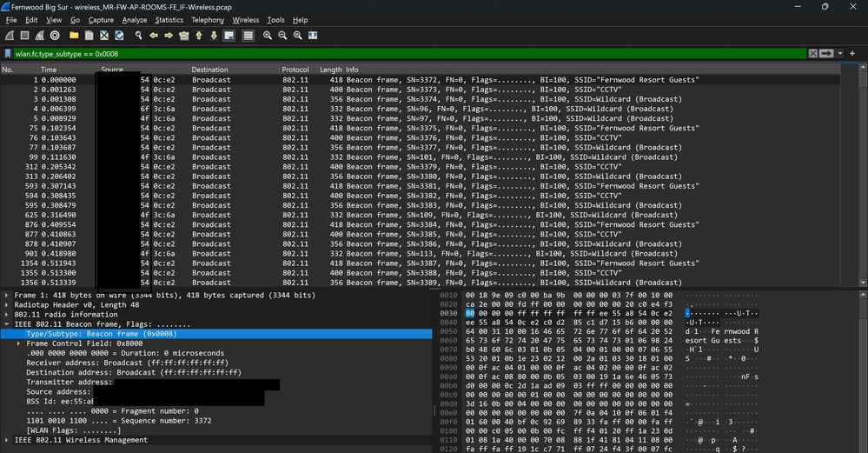Expand the IEEE 802.11 Wireless Management section
Screen dimensions: 868x453
(8, 440)
